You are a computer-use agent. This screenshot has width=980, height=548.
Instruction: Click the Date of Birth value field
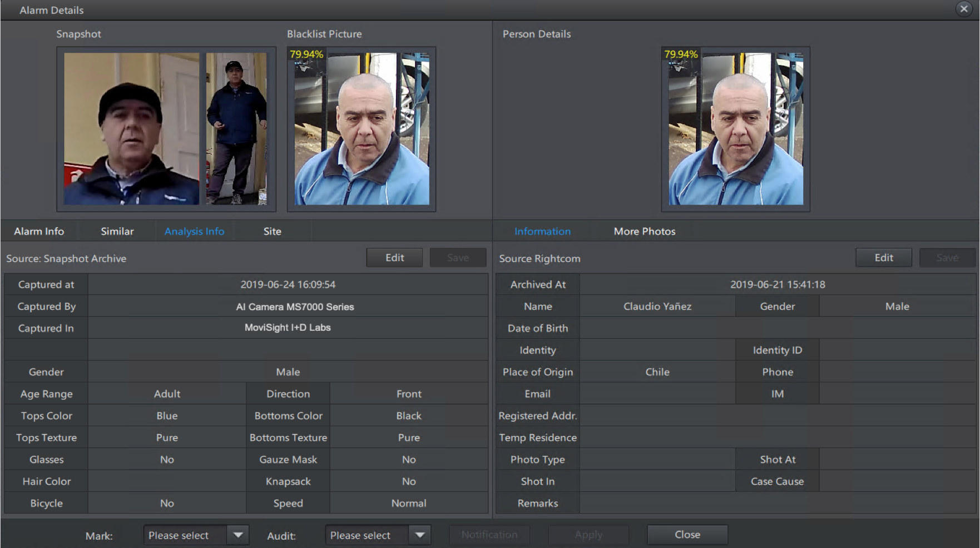777,328
